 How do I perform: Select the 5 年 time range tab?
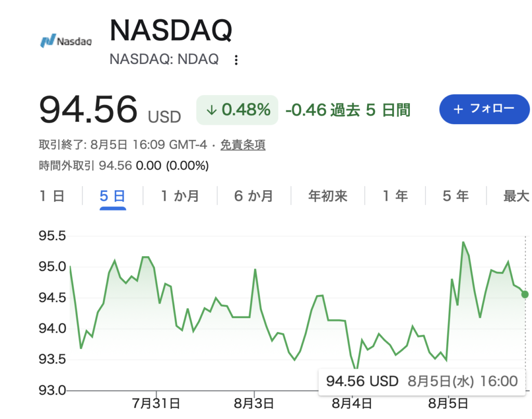[456, 197]
